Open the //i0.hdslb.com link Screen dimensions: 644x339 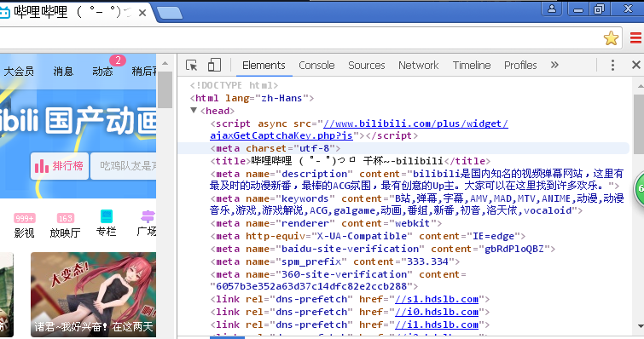pos(437,312)
